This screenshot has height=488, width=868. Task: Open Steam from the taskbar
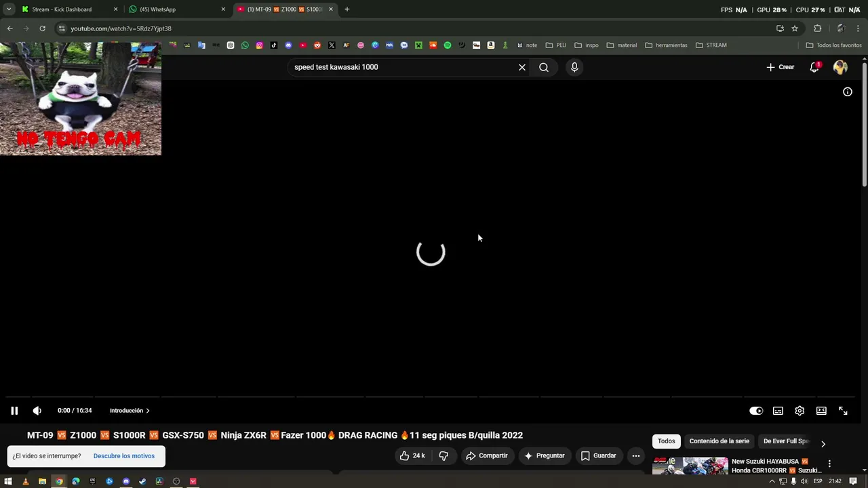[x=142, y=481]
